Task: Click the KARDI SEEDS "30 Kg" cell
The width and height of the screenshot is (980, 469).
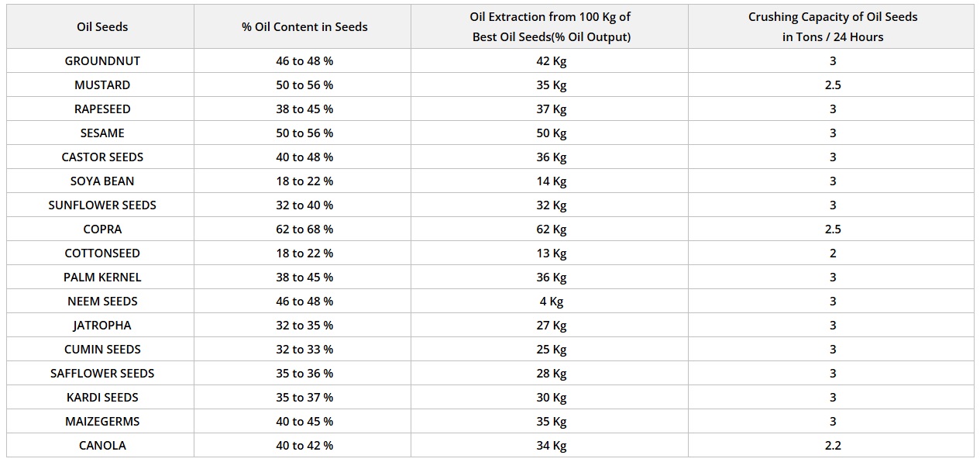Action: coord(552,398)
